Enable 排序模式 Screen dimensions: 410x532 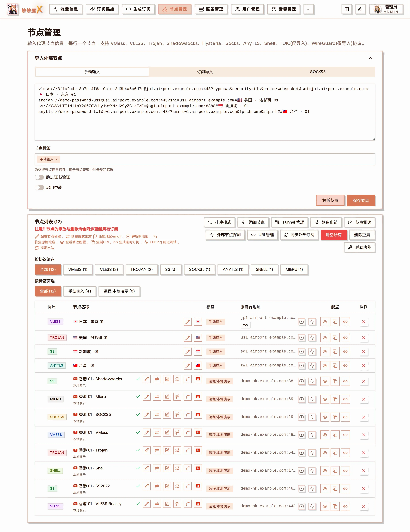point(219,222)
